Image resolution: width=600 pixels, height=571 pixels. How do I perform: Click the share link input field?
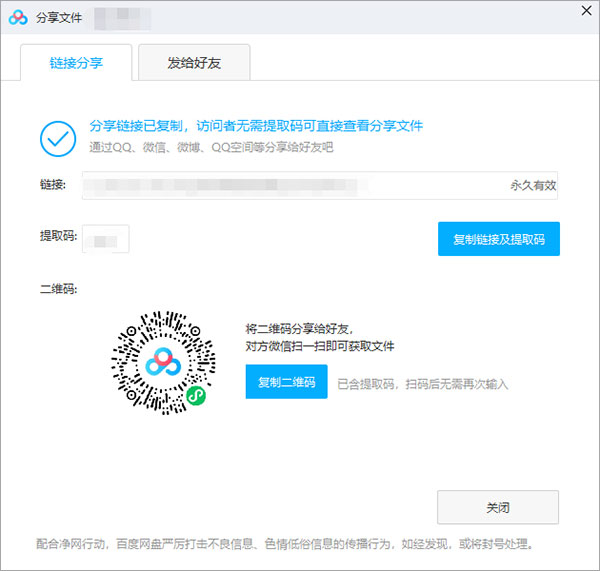click(x=320, y=185)
